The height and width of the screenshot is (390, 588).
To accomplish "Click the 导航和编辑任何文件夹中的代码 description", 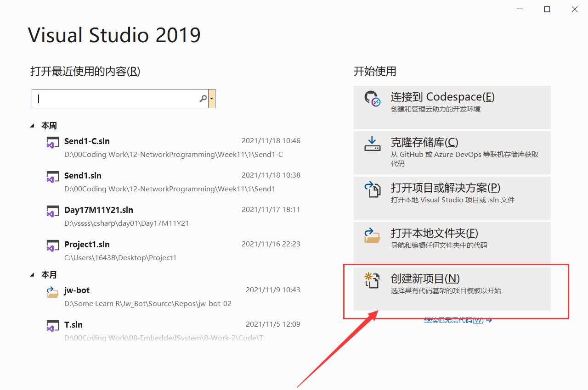I will point(439,245).
